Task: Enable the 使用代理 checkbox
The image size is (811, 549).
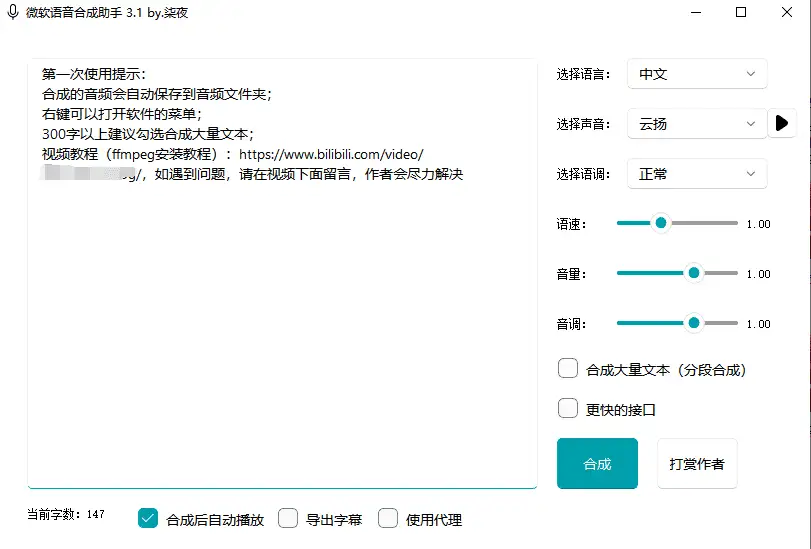Action: click(x=388, y=518)
